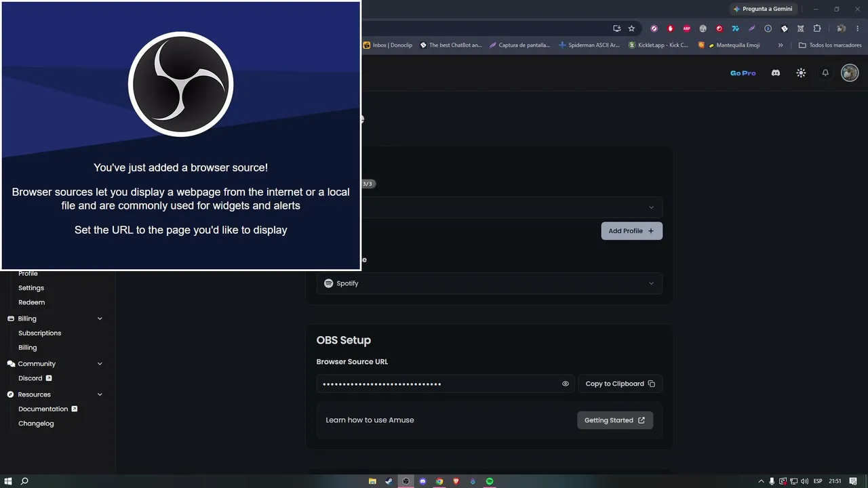Copy the Browser Source URL to clipboard

coord(620,384)
